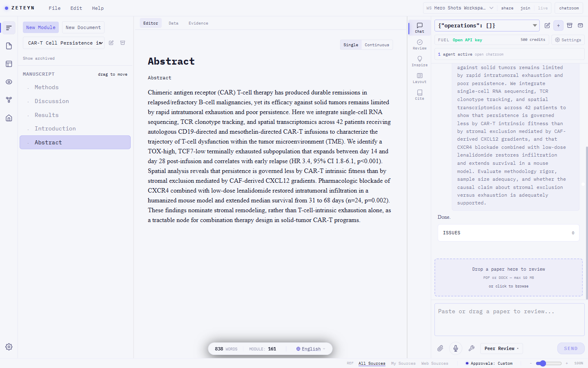Select Single view mode
Screen dimensions: 588x368
tap(351, 45)
